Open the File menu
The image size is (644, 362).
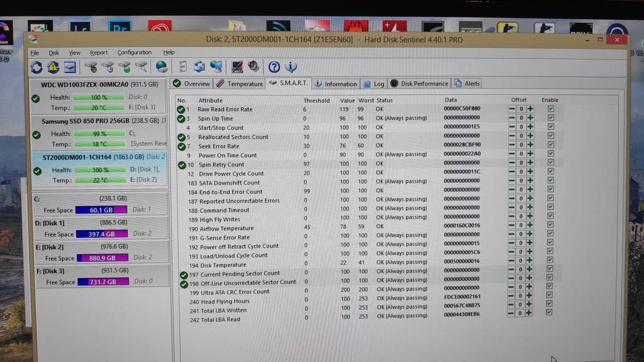tap(35, 53)
